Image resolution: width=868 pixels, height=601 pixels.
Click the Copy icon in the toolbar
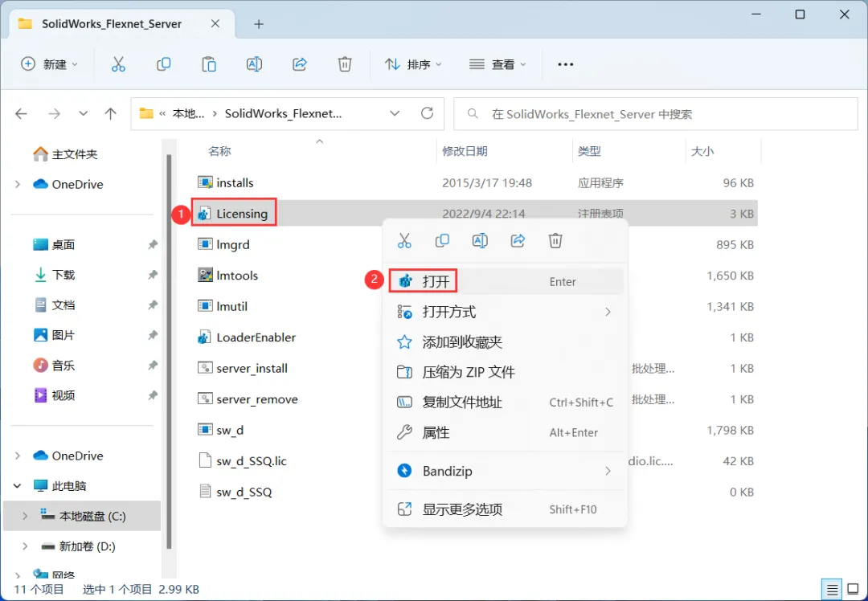[x=163, y=64]
